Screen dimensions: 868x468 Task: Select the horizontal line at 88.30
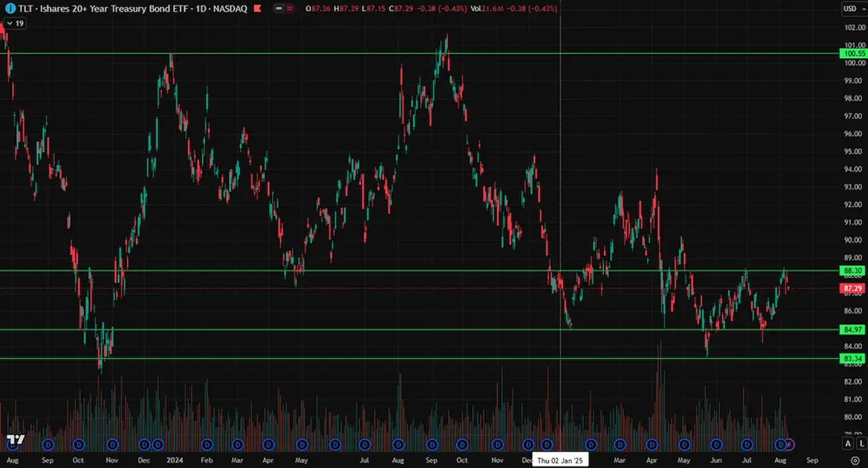(418, 270)
